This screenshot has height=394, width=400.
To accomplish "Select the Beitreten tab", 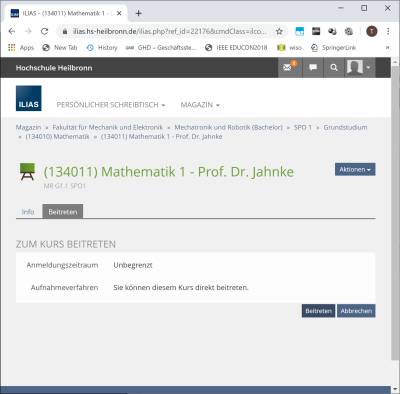I will (63, 212).
